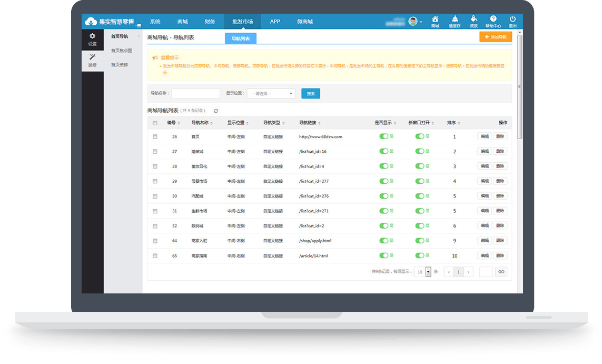Screen dimensions: 602x364
Task: Click the orange 添加导航 button
Action: click(x=495, y=37)
